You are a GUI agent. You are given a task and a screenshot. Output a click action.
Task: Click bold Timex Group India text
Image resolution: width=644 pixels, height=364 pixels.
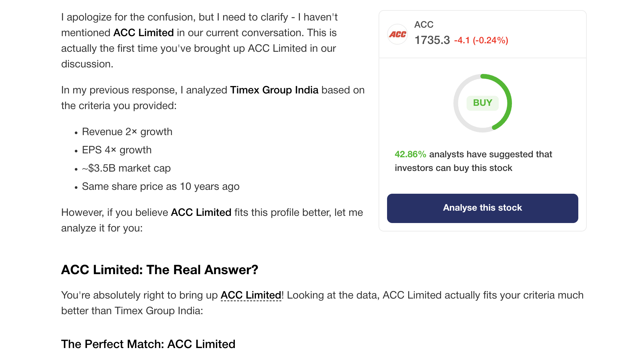coord(274,90)
